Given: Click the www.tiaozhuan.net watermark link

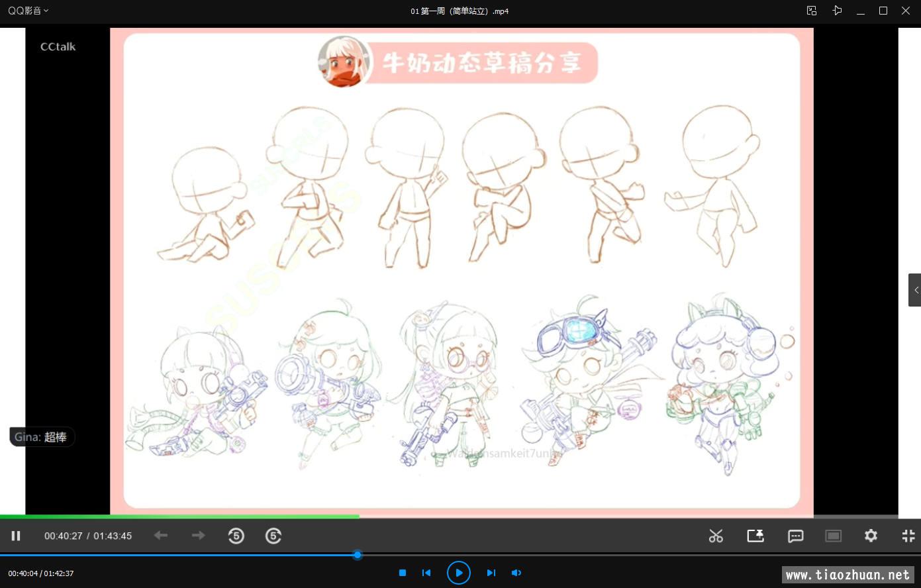Looking at the screenshot, I should point(848,575).
